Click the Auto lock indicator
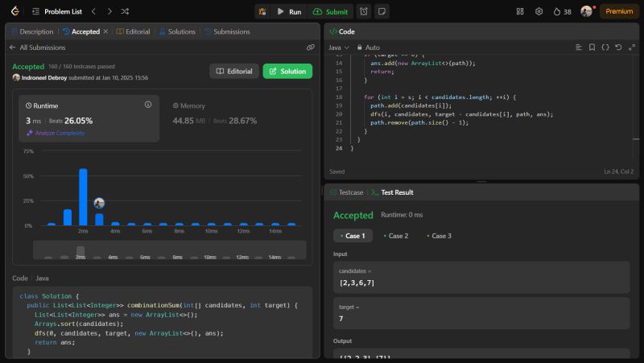Viewport: 644px width, 363px height. (x=369, y=47)
